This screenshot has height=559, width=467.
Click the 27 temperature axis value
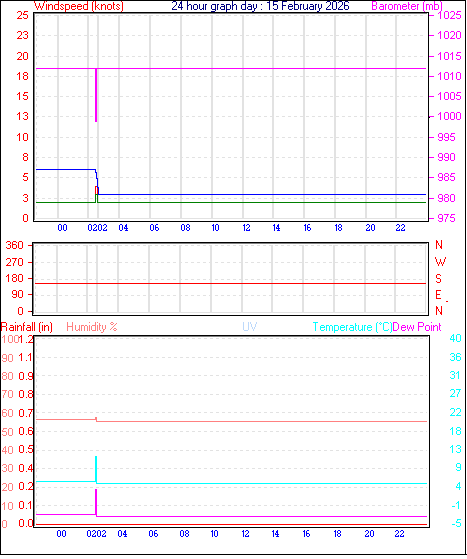[456, 394]
